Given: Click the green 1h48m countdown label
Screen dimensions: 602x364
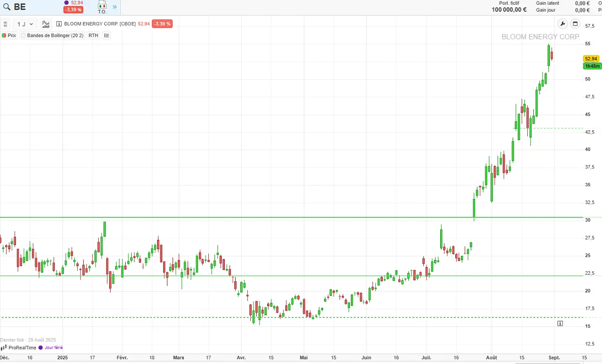Looking at the screenshot, I should tap(592, 66).
